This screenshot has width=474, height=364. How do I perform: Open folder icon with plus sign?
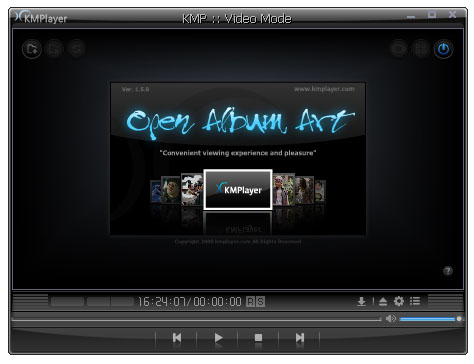32,49
